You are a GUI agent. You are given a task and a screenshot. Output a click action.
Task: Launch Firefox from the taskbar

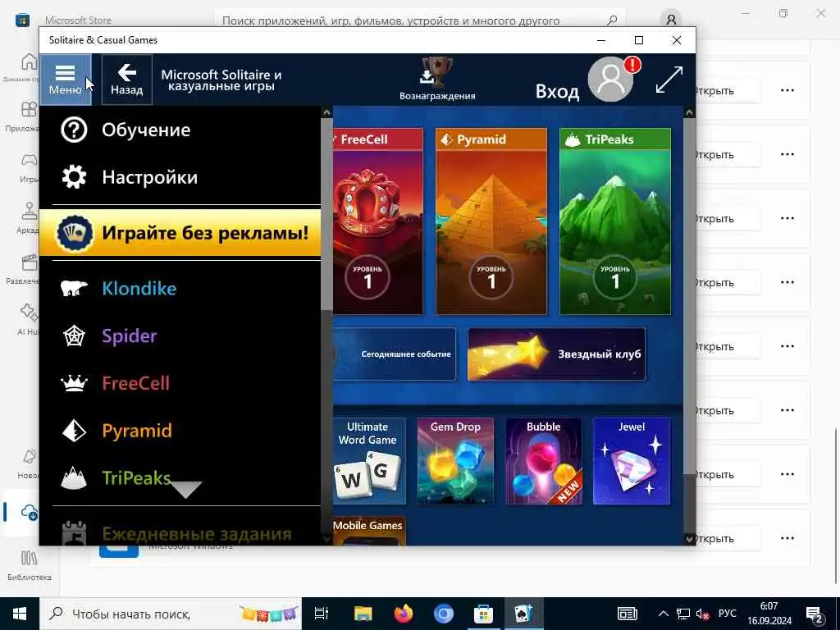(x=404, y=614)
